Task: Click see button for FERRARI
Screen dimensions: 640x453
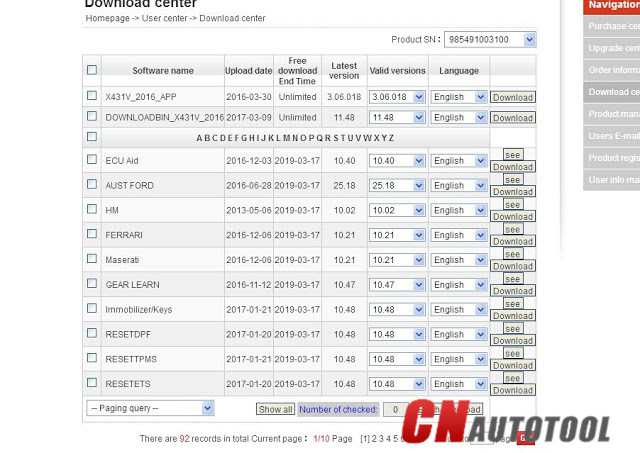Action: click(x=513, y=229)
